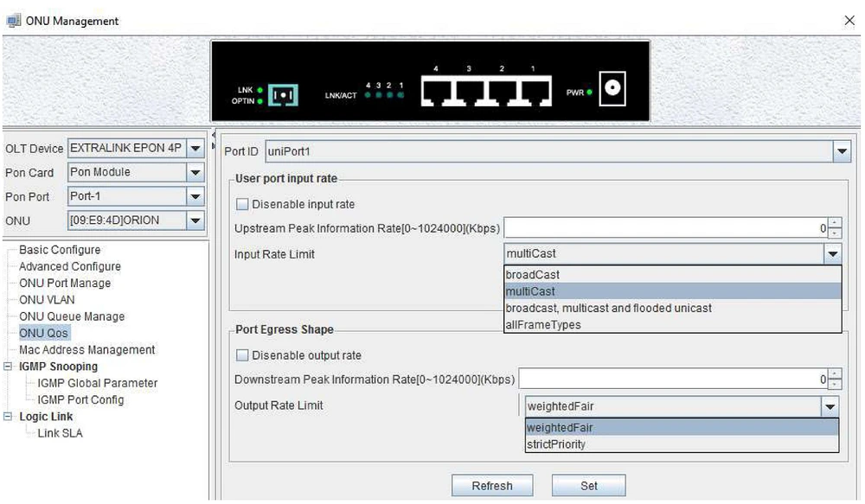This screenshot has height=504, width=865.
Task: Toggle the Disenable output rate checkbox
Action: tap(242, 355)
